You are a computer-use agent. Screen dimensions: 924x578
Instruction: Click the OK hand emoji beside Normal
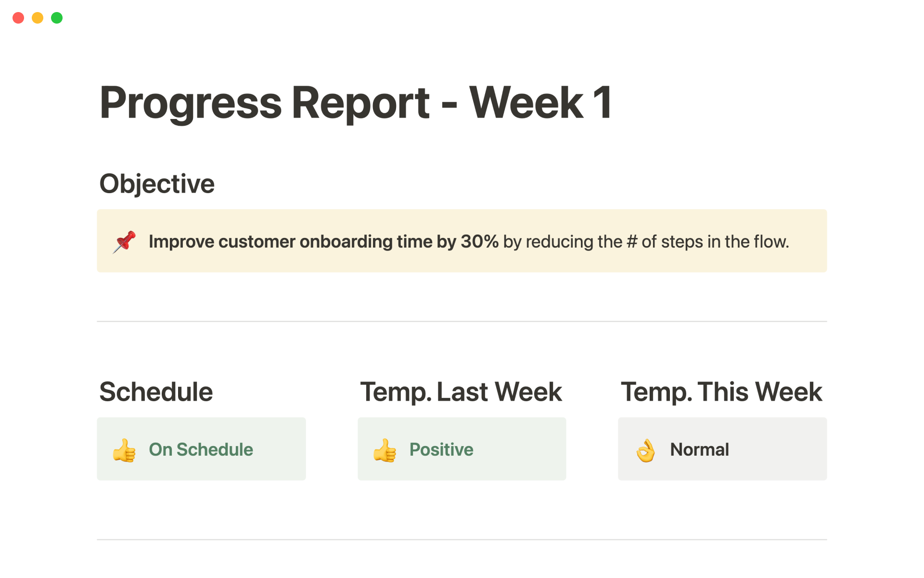point(645,450)
